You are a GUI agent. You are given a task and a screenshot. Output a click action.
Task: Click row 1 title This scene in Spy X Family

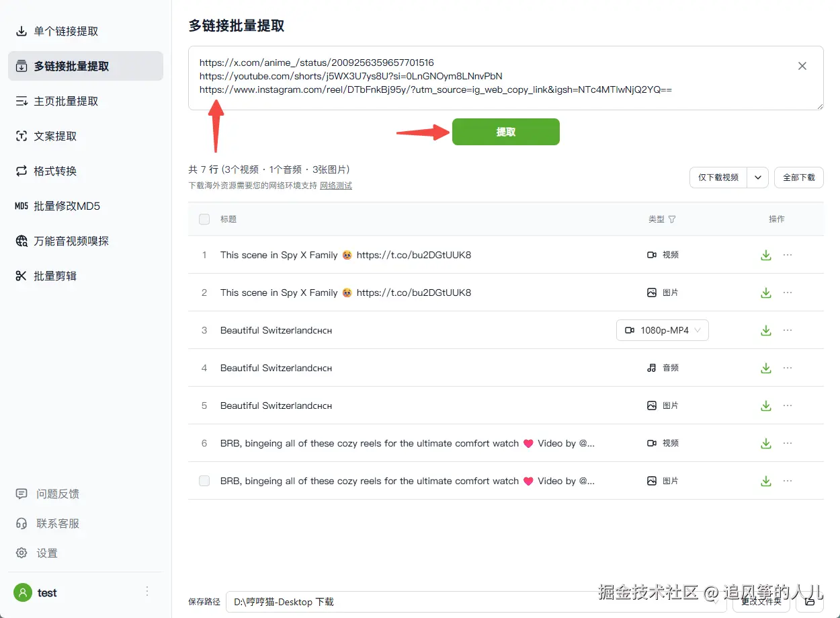pos(345,255)
